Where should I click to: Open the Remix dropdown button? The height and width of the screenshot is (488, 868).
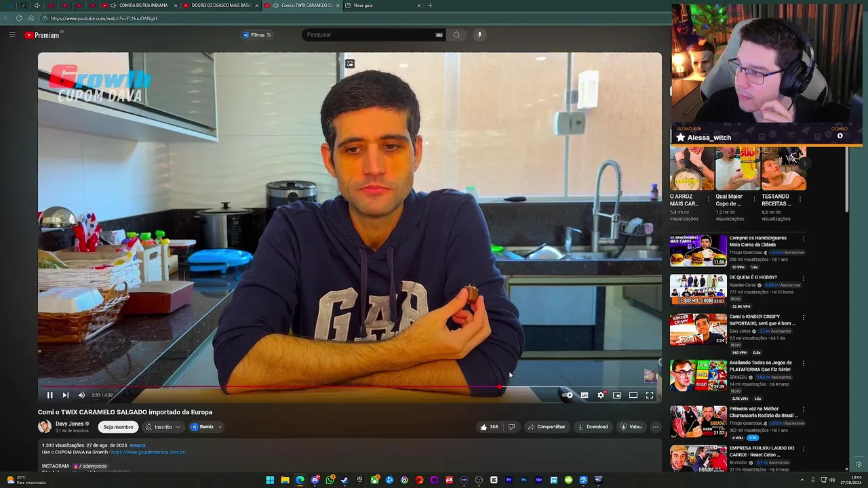[x=206, y=427]
